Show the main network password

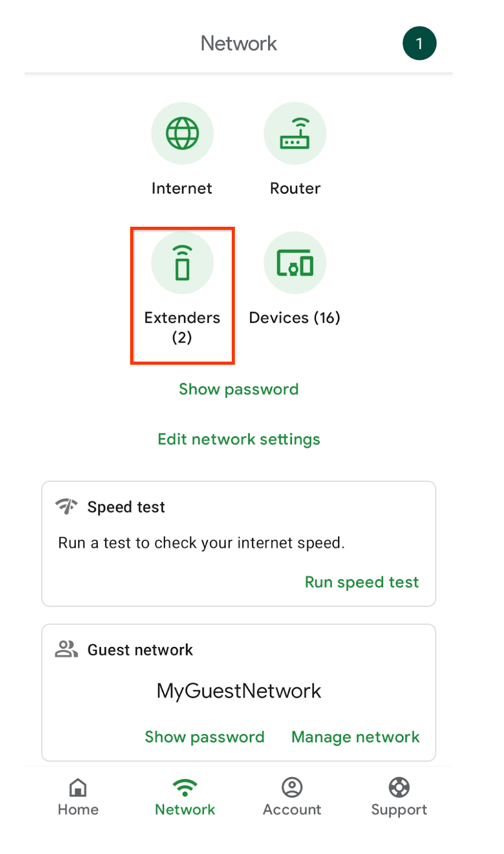tap(239, 389)
